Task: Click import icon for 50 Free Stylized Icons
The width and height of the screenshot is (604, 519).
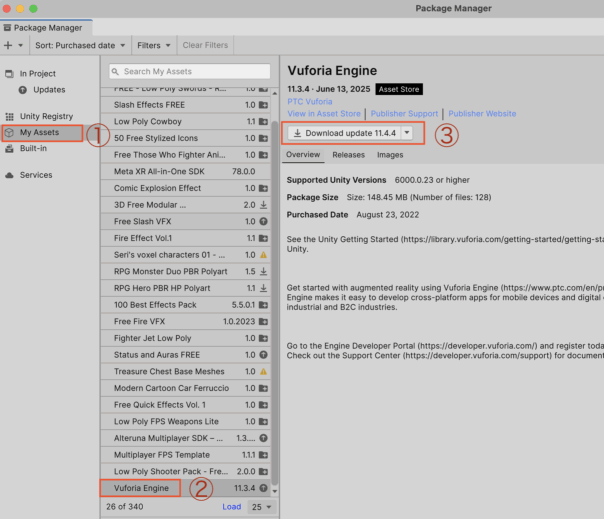Action: (263, 138)
